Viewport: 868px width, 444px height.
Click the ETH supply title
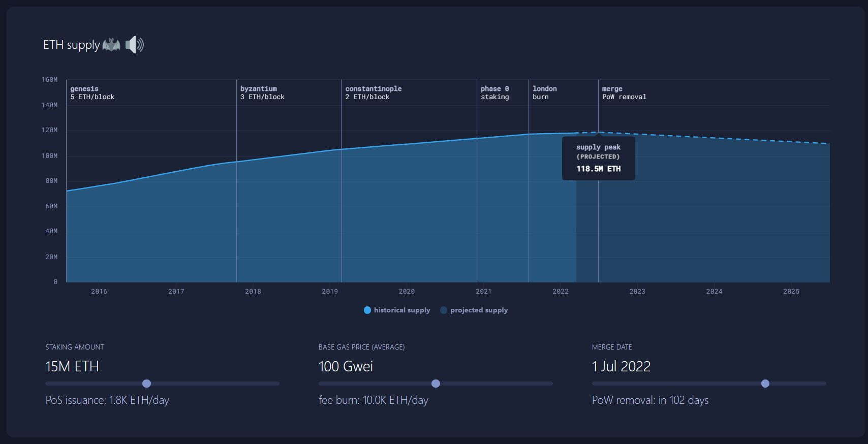point(72,45)
